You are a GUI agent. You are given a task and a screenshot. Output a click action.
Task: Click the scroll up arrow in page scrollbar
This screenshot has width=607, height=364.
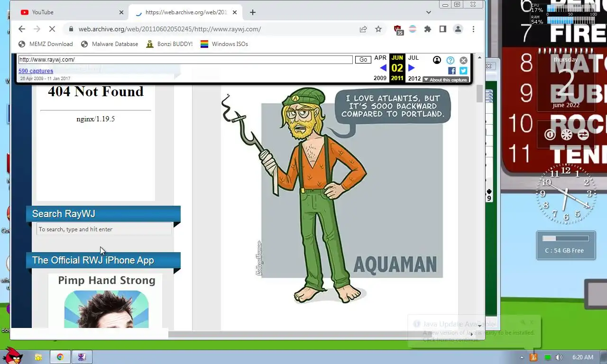coord(479,57)
